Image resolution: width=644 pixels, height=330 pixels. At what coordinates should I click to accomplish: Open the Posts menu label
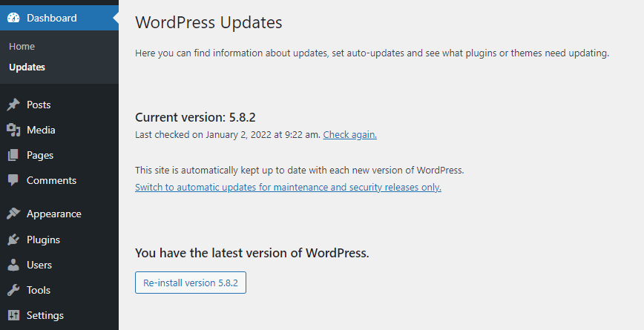pyautogui.click(x=39, y=105)
